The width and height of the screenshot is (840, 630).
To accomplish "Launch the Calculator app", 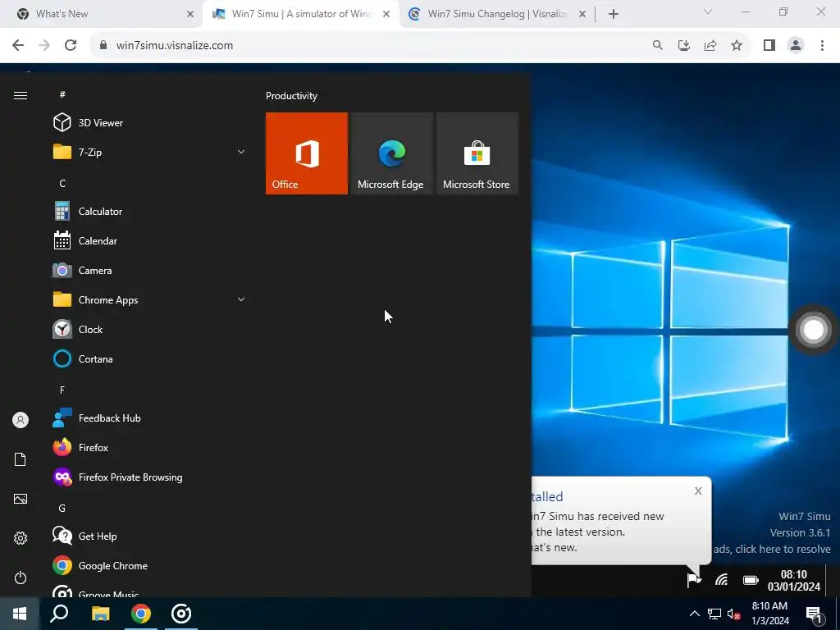I will pos(100,211).
